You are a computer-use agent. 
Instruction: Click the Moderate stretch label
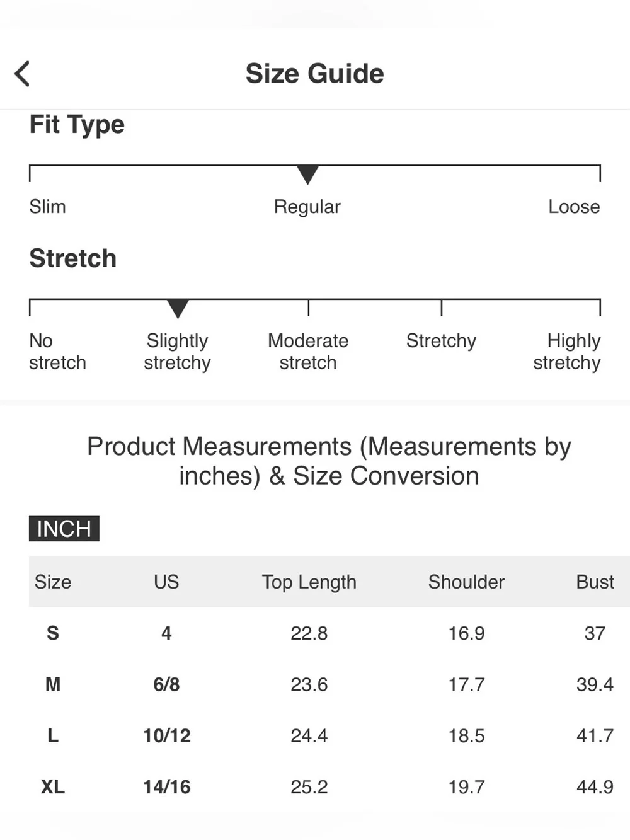(308, 352)
